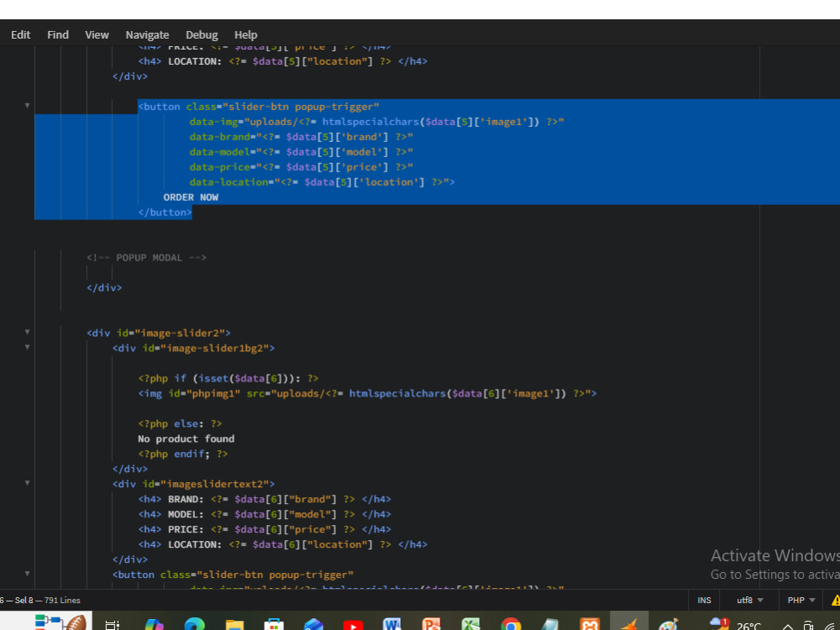Click the div id image-slider2 tag text
This screenshot has width=840, height=630.
pos(159,333)
